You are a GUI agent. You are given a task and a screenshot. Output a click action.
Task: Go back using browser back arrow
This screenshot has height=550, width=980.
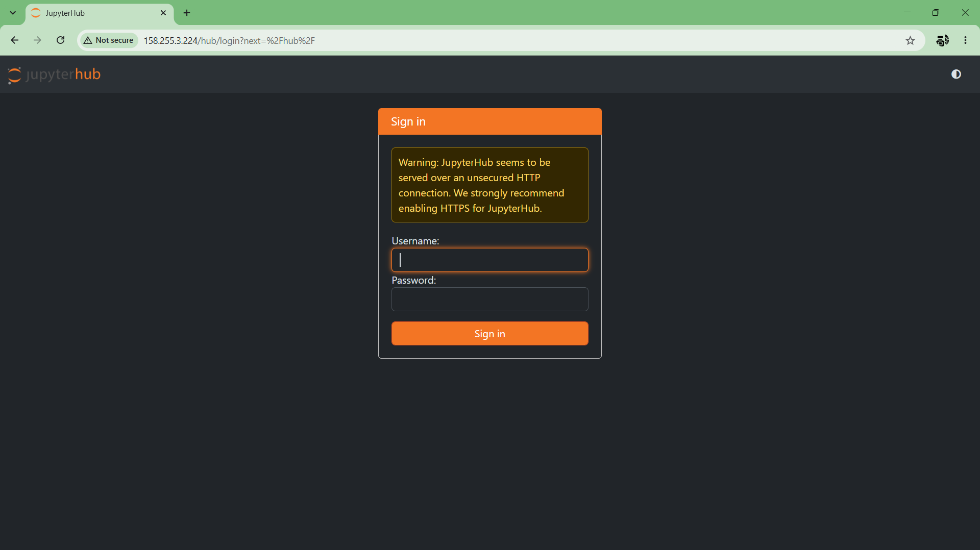click(x=15, y=40)
